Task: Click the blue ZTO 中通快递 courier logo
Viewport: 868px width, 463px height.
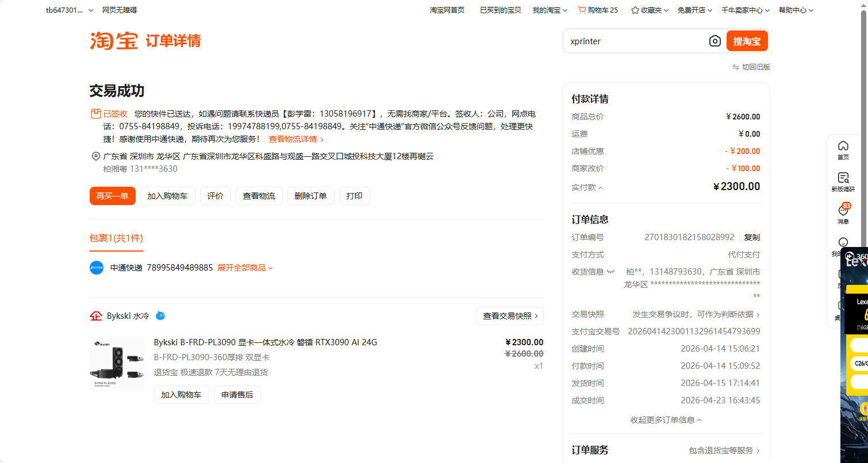Action: click(97, 268)
